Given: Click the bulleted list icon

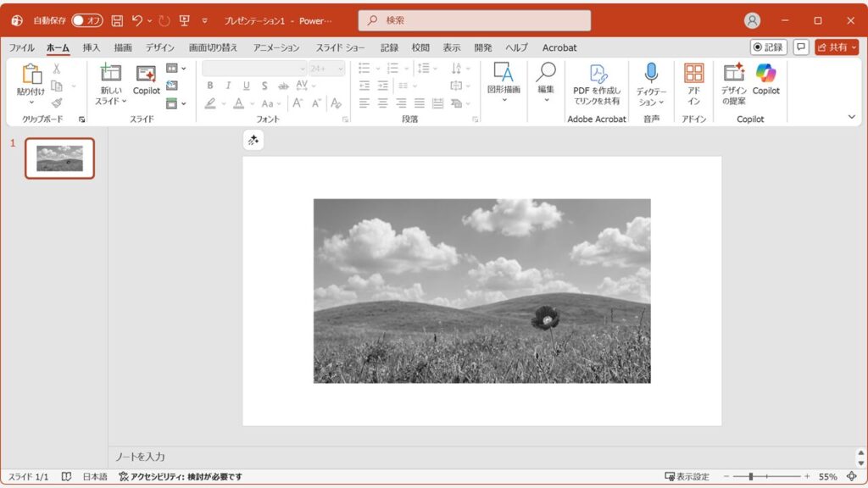Looking at the screenshot, I should click(364, 69).
